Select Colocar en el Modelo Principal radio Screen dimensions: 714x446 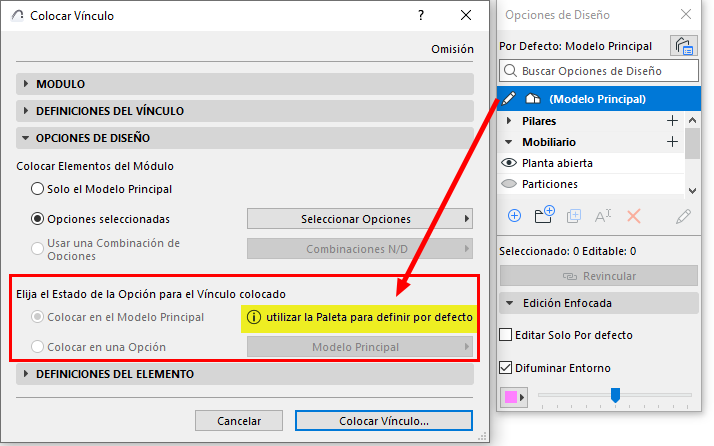click(x=37, y=317)
